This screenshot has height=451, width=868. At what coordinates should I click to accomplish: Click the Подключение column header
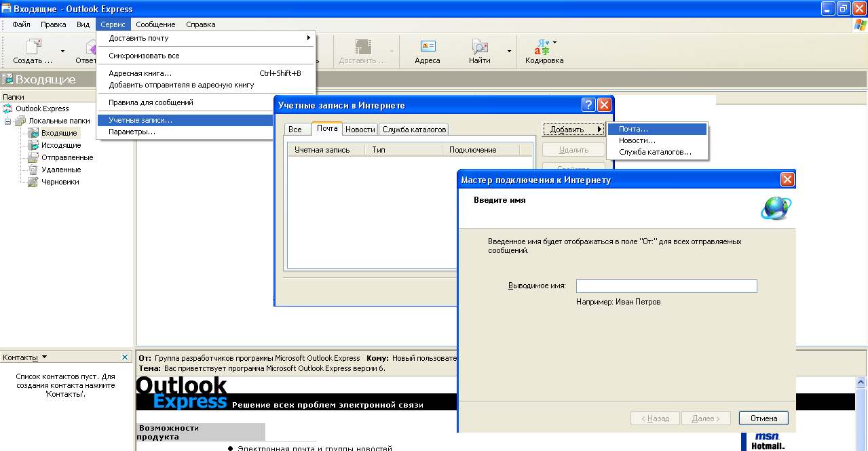click(x=481, y=150)
